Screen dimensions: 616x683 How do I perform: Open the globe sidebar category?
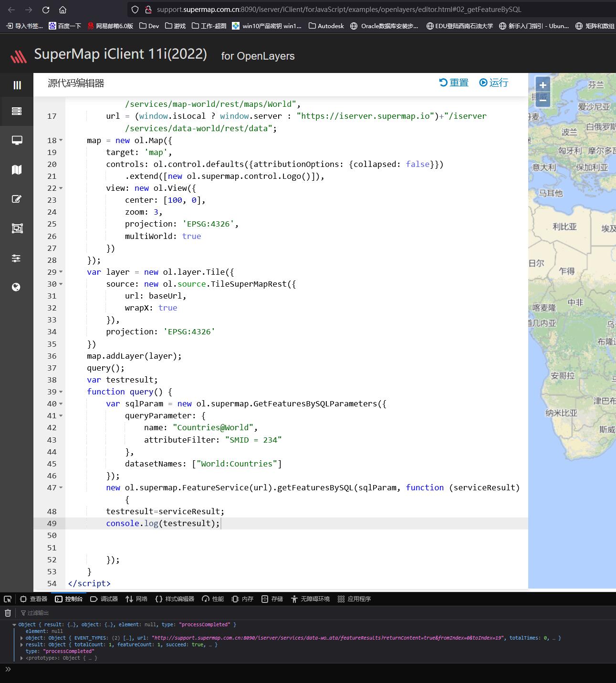tap(16, 287)
